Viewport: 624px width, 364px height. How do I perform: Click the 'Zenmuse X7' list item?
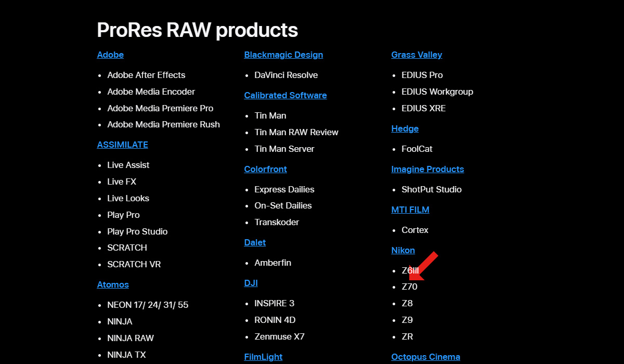pyautogui.click(x=279, y=336)
